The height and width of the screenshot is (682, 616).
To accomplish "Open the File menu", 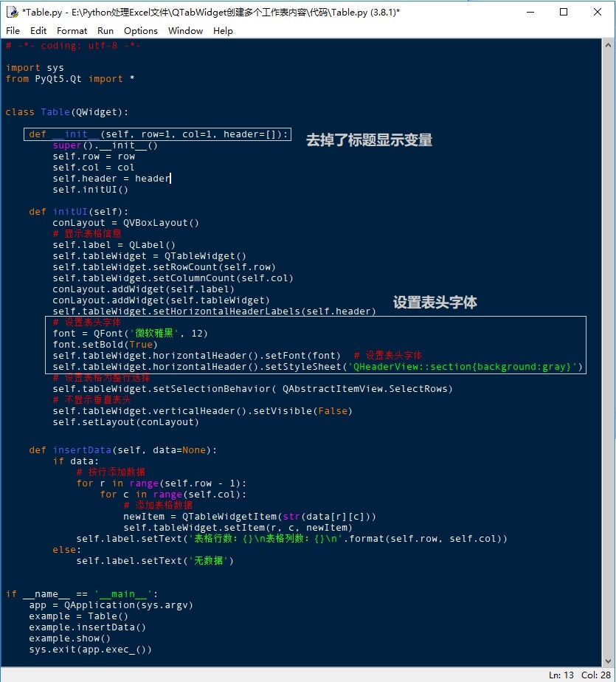I will pos(13,31).
